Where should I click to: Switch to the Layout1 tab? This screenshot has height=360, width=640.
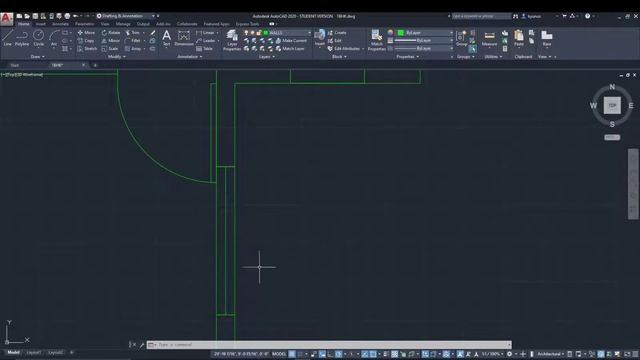point(33,352)
